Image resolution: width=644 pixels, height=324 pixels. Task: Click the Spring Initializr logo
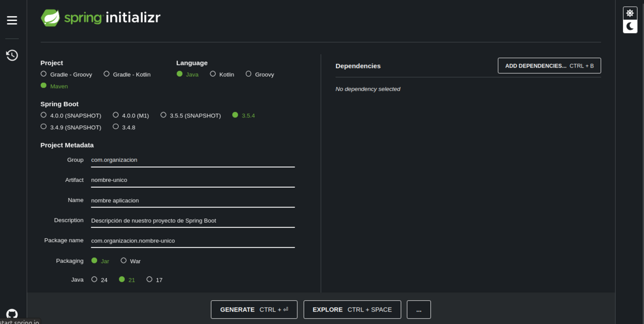pos(101,18)
